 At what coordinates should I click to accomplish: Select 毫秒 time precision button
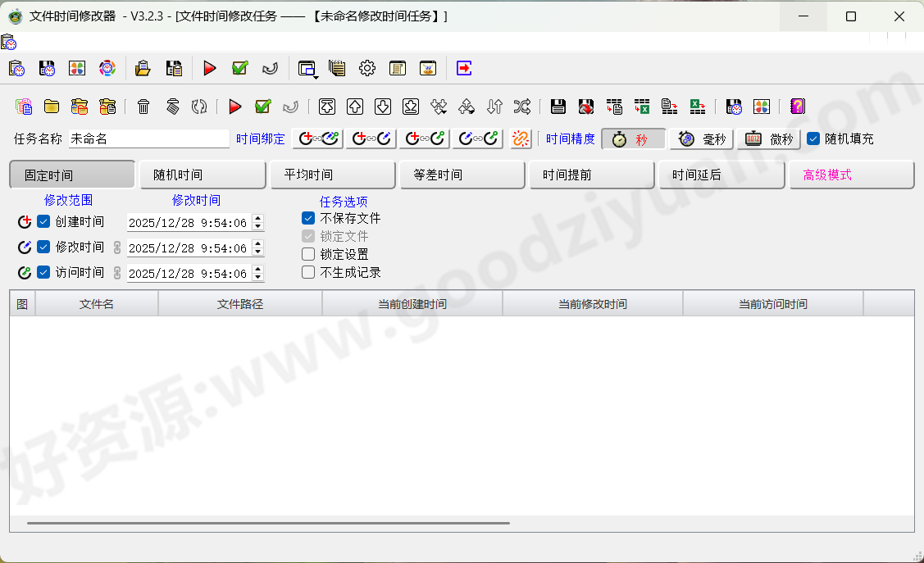click(x=701, y=138)
